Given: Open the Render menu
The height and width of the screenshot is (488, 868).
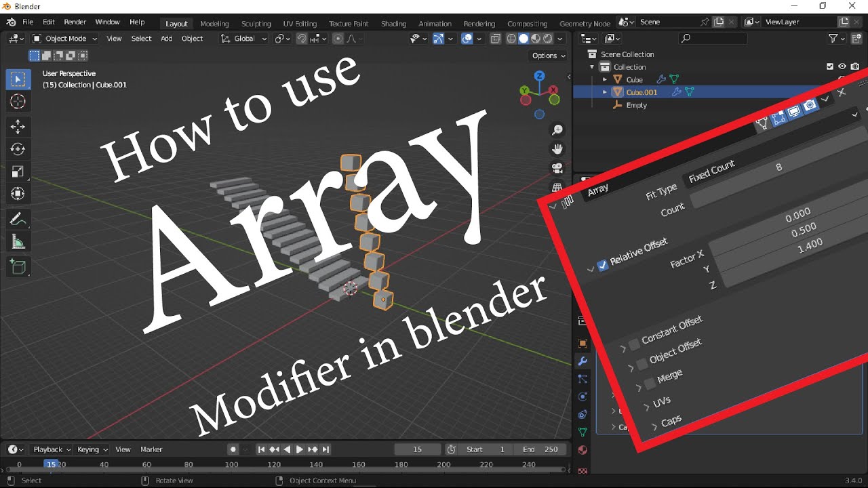Looking at the screenshot, I should click(75, 22).
